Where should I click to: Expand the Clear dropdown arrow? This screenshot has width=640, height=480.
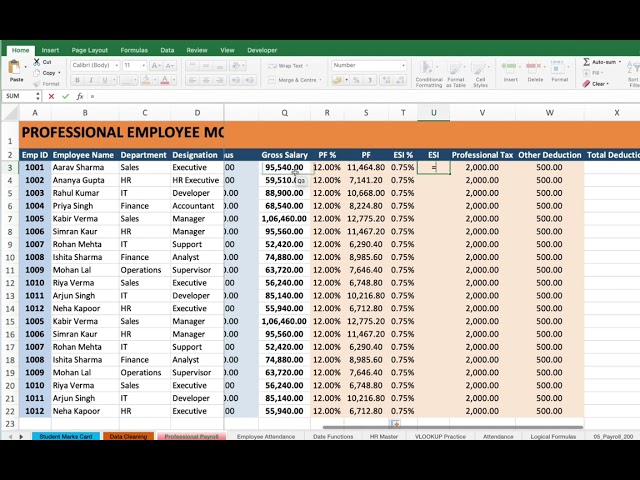click(x=608, y=84)
